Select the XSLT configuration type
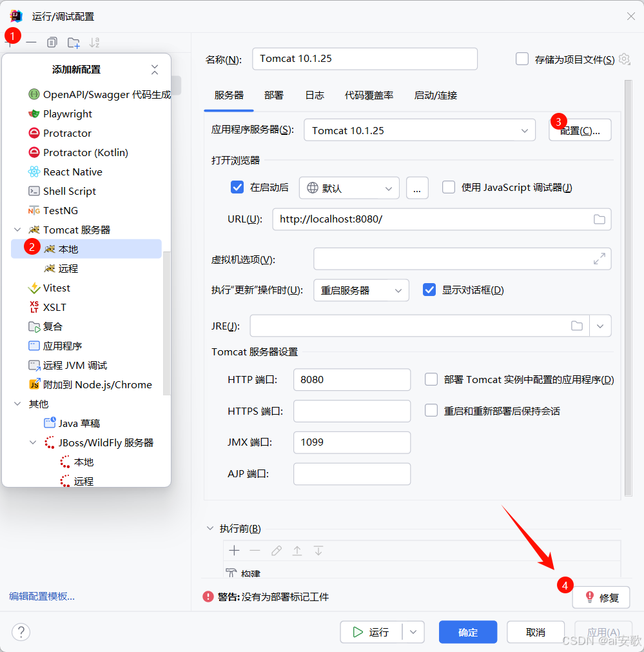 [x=47, y=307]
